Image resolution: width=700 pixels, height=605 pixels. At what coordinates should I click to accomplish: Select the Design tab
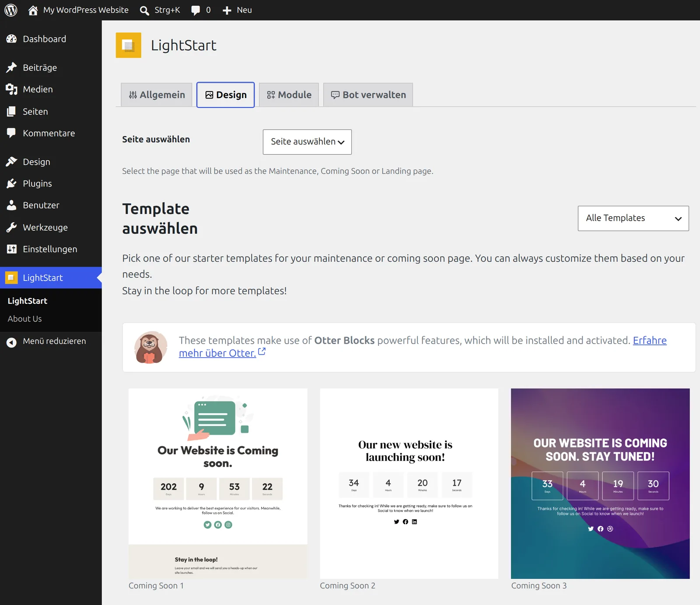(225, 95)
